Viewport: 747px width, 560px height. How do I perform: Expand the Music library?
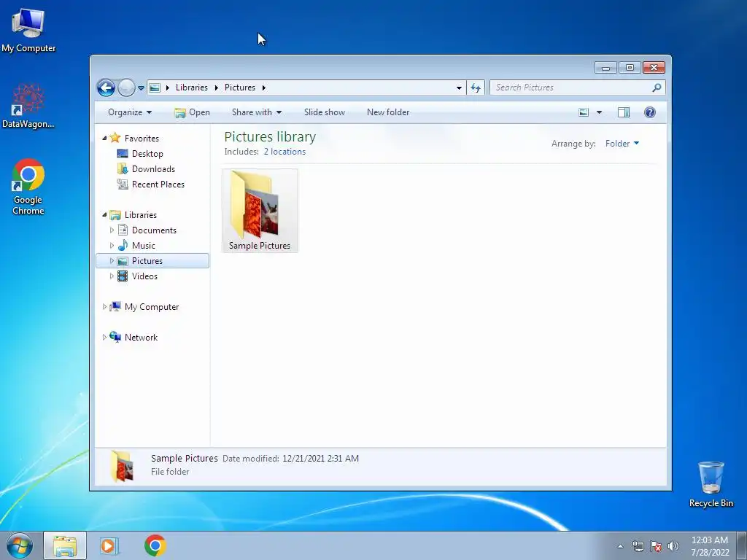click(112, 246)
